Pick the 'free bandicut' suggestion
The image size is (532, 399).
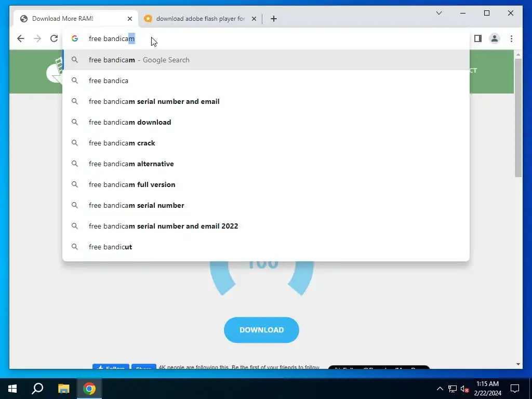[266, 247]
